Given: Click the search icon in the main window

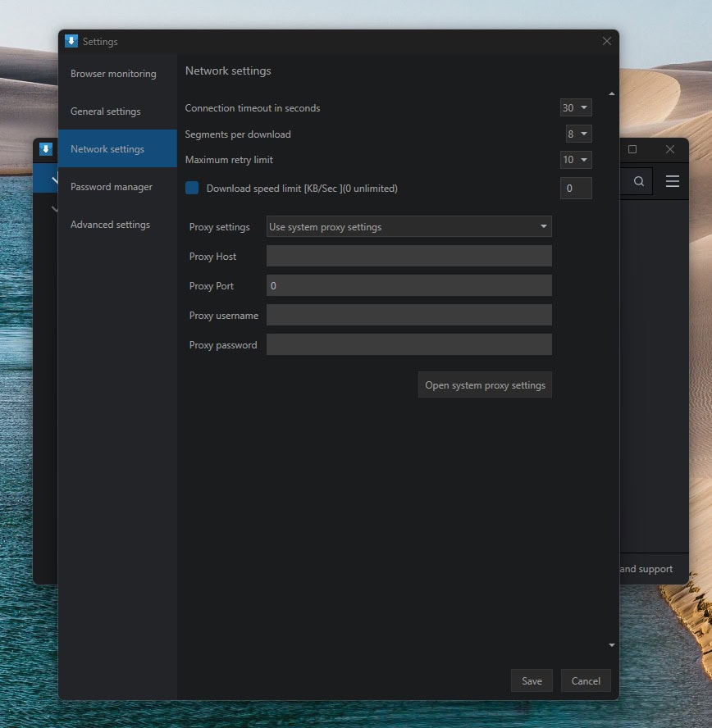Looking at the screenshot, I should point(639,181).
